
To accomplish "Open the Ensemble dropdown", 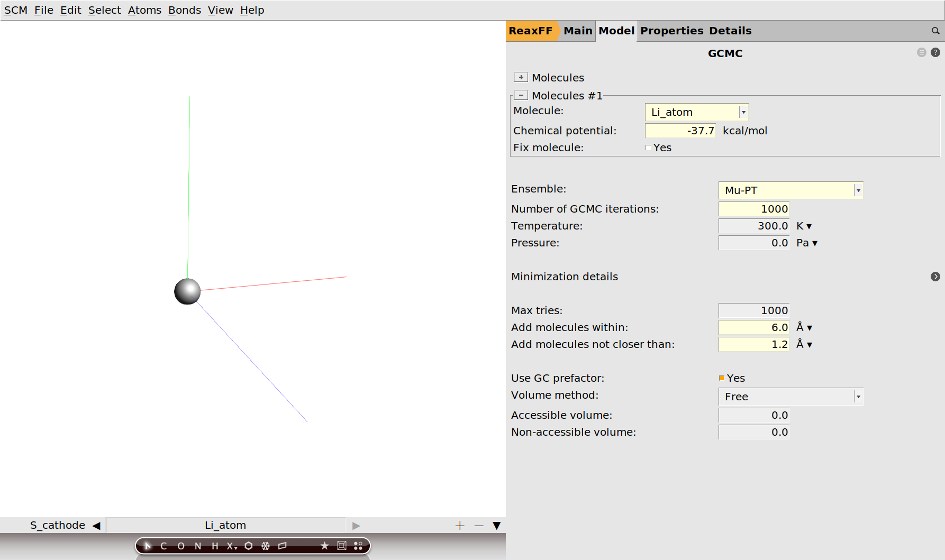I will coord(858,190).
